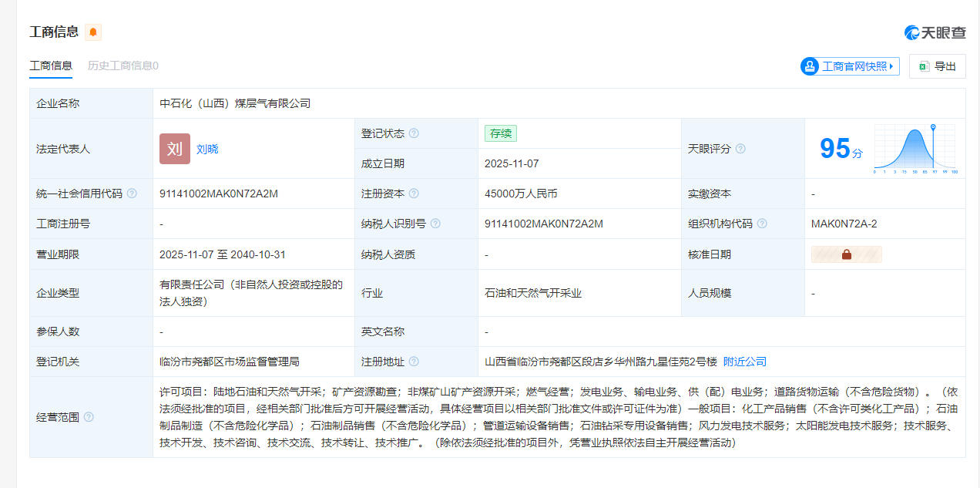This screenshot has height=488, width=980.
Task: Open 工商官网快照 button
Action: 850,66
